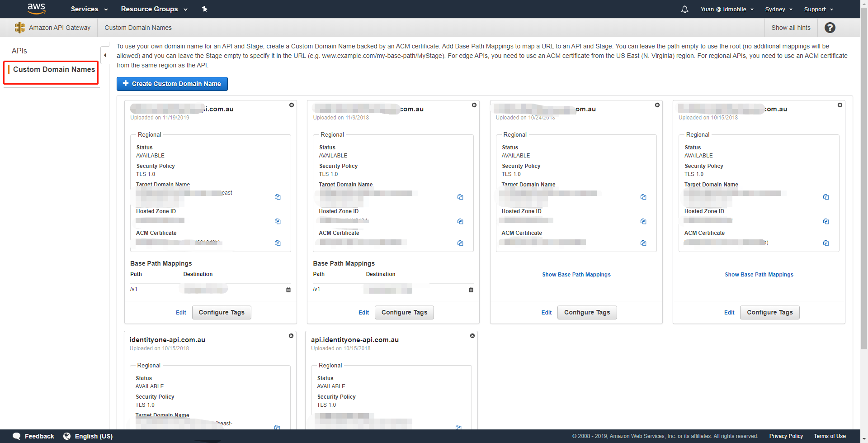Edit the domain uploaded 11/9/2018

[363, 313]
